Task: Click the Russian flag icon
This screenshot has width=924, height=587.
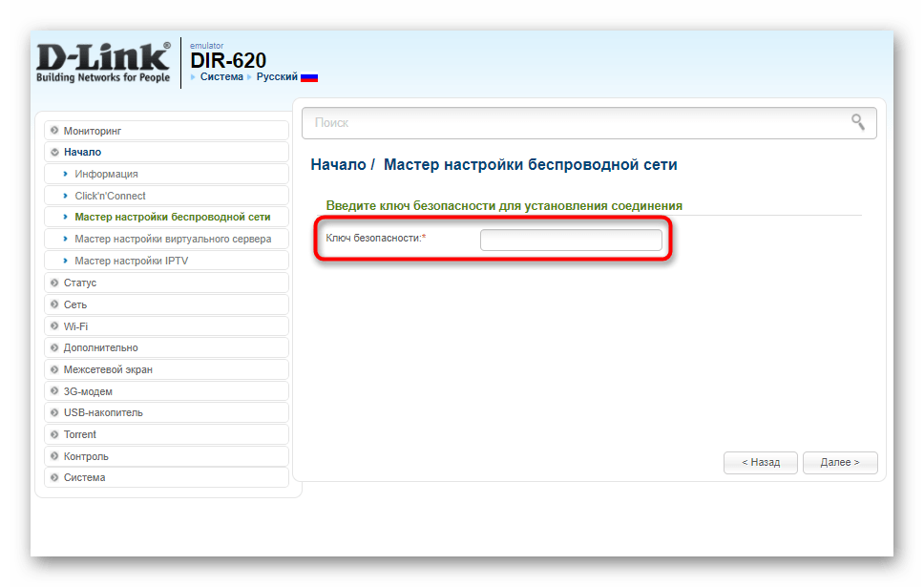Action: [308, 77]
